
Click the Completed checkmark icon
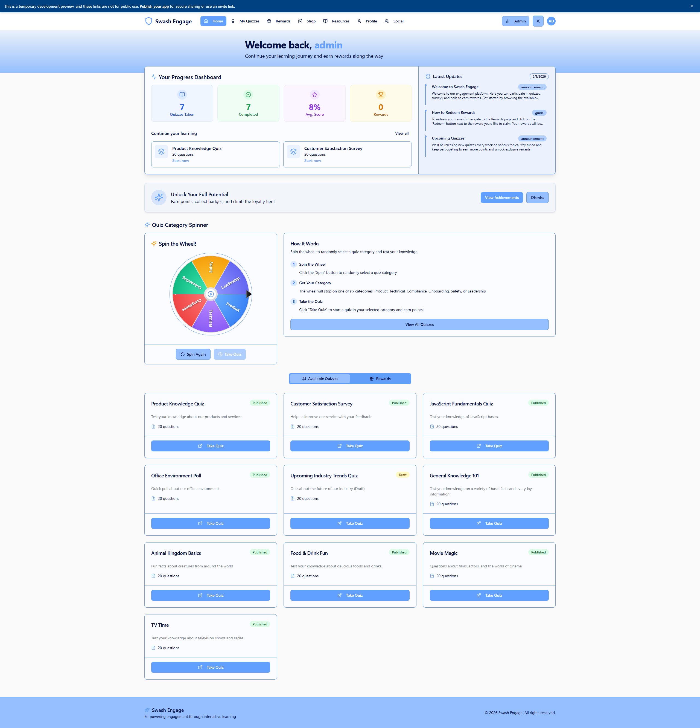click(x=248, y=95)
